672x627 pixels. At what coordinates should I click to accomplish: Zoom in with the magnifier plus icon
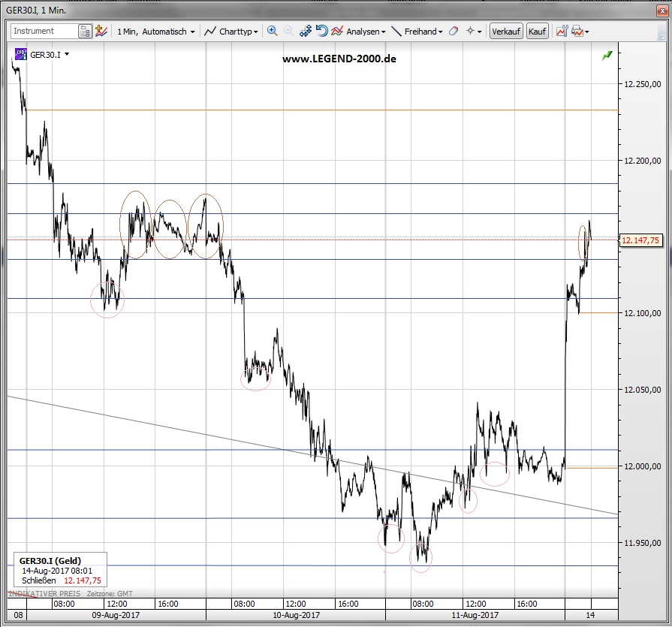272,31
